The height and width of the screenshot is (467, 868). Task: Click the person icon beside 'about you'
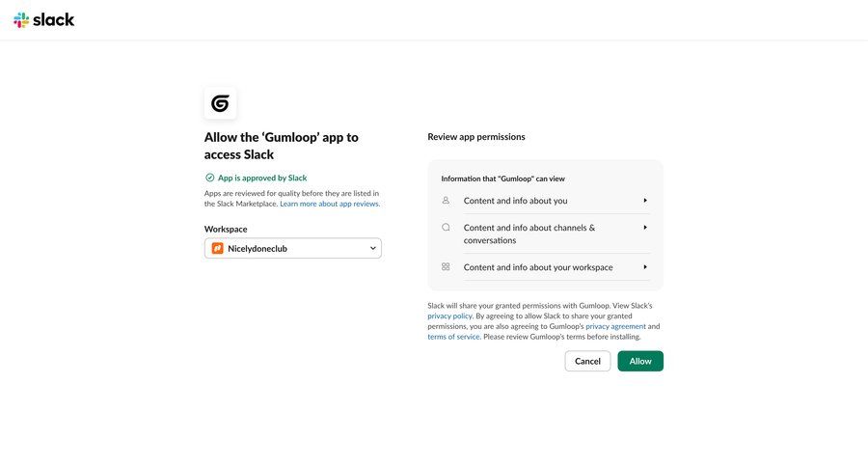click(446, 201)
